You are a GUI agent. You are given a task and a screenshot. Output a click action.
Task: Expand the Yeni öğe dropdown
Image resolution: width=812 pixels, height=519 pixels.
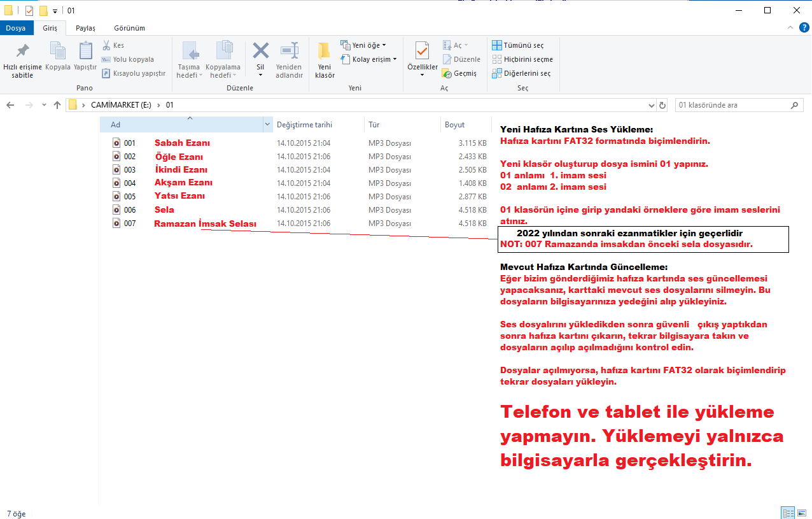pos(363,45)
